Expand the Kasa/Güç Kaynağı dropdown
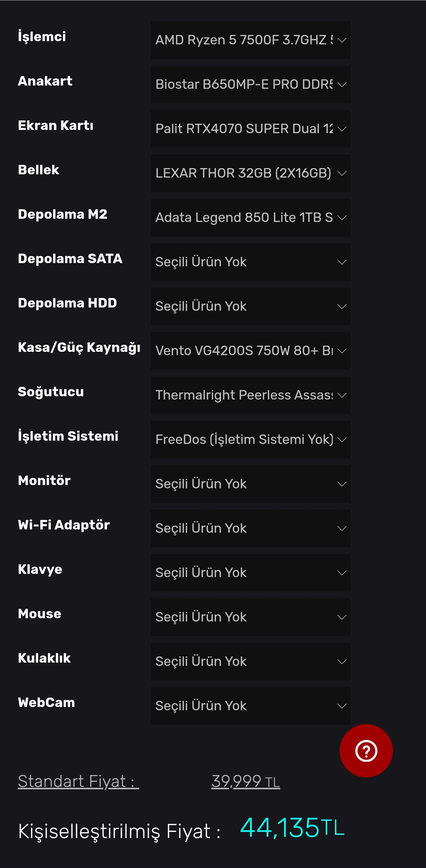The width and height of the screenshot is (426, 868). (x=250, y=351)
